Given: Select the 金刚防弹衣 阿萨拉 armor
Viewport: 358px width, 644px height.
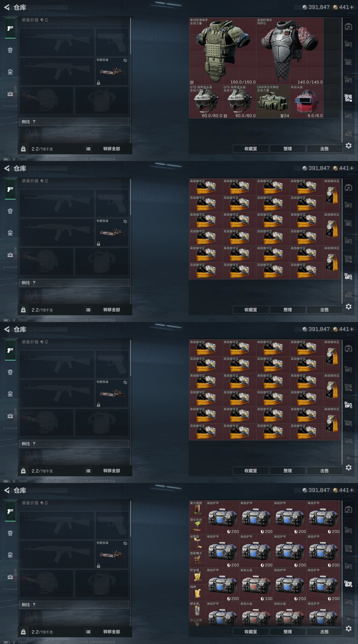Looking at the screenshot, I should click(x=290, y=51).
